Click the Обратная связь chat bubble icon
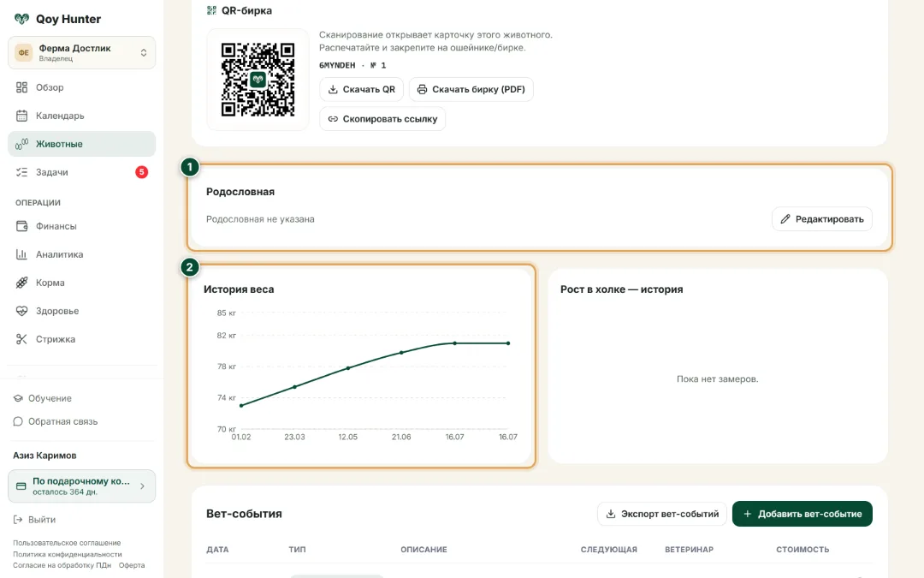The width and height of the screenshot is (924, 578). click(x=18, y=421)
